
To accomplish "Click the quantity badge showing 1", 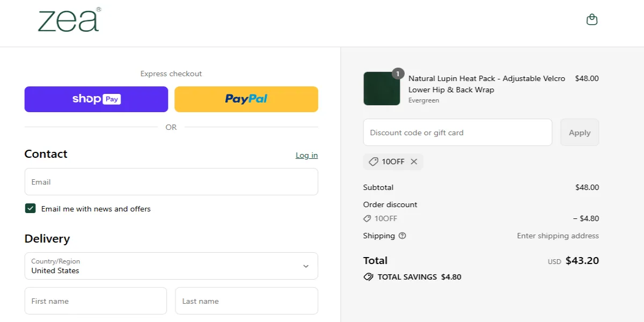I will click(397, 74).
